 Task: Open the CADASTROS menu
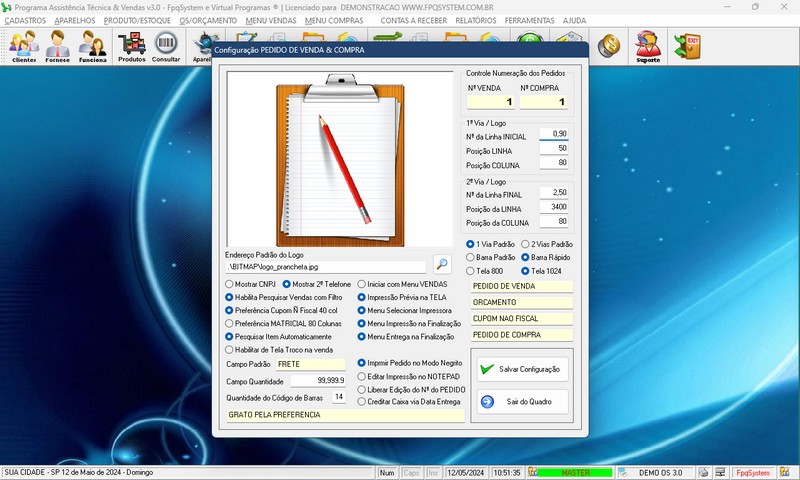pyautogui.click(x=25, y=20)
